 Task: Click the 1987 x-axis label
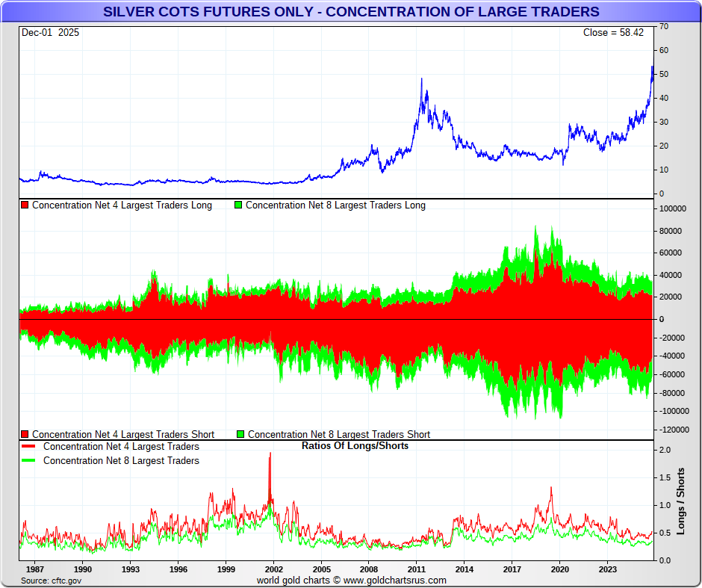(x=35, y=569)
